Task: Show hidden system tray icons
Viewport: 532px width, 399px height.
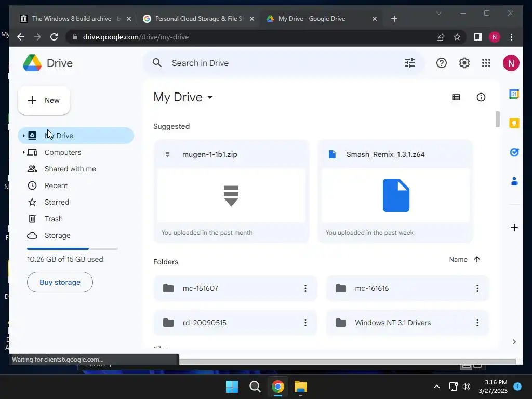Action: click(x=437, y=387)
